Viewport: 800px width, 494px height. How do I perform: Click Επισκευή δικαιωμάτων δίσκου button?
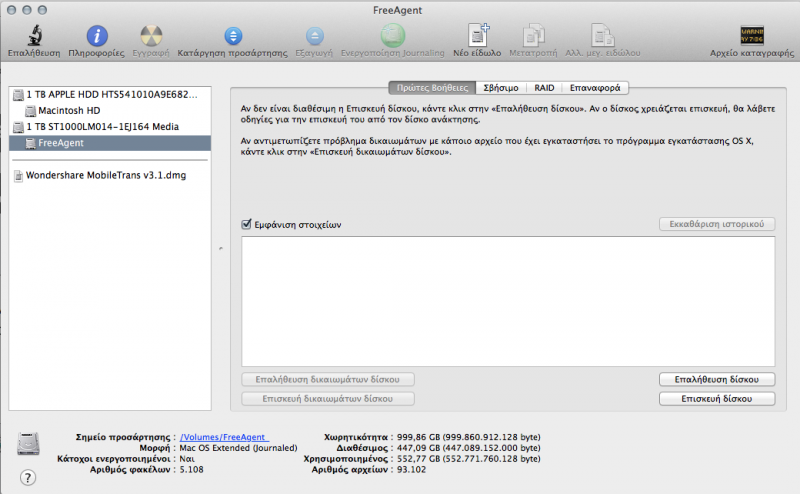click(328, 399)
